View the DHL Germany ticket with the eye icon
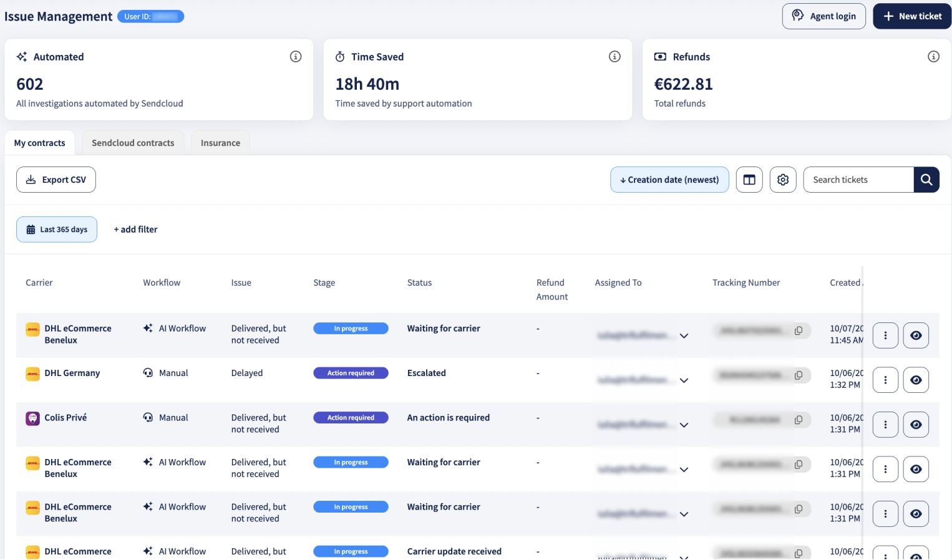Screen dimensions: 952x560 916,380
